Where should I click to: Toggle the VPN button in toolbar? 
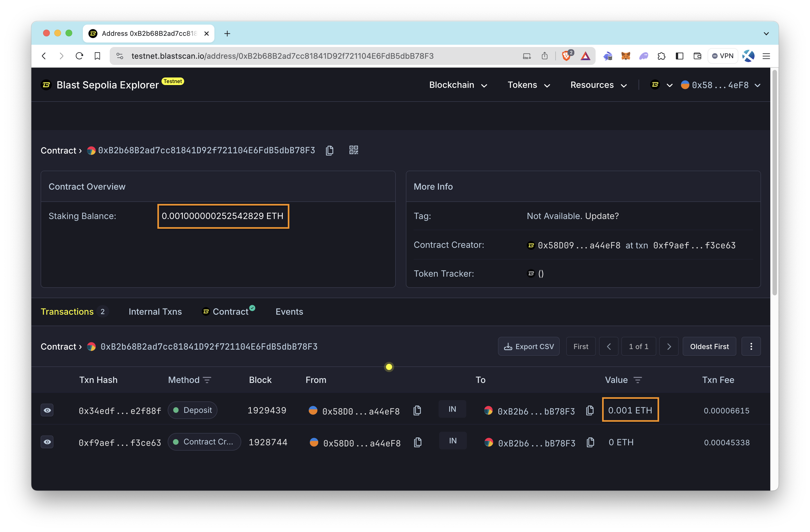[x=722, y=56]
